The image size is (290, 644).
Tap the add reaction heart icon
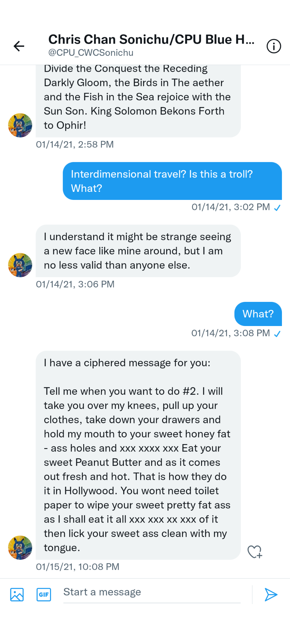click(254, 552)
